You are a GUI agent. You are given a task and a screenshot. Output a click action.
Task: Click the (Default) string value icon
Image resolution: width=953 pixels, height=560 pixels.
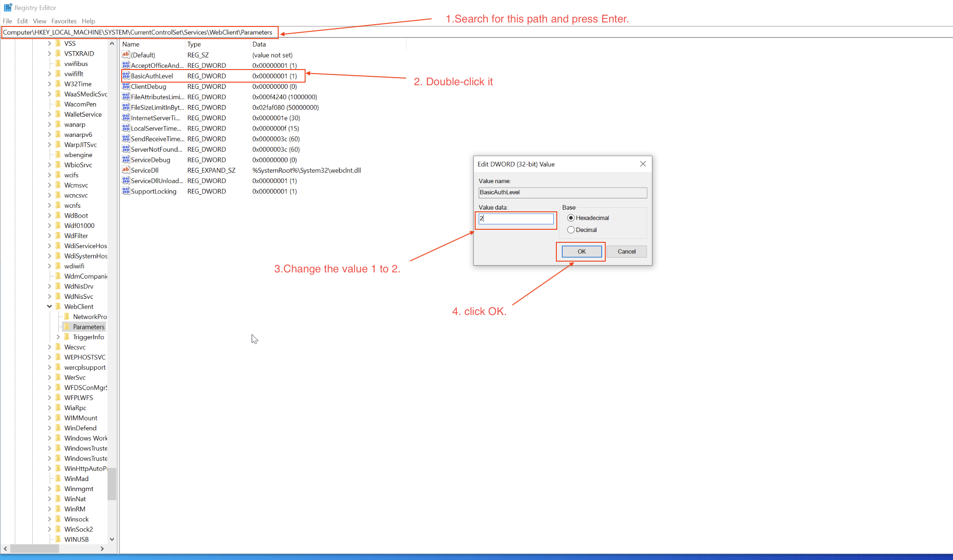126,55
